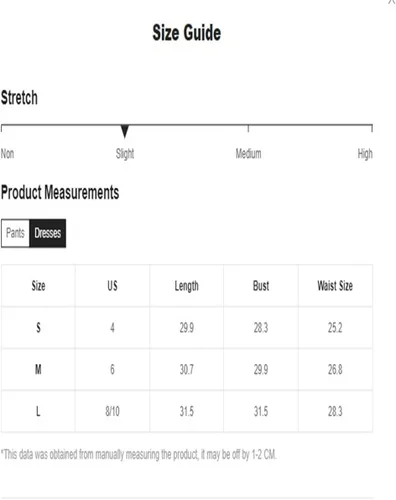The width and height of the screenshot is (396, 500).
Task: Click the Medium stretch label
Action: point(248,154)
